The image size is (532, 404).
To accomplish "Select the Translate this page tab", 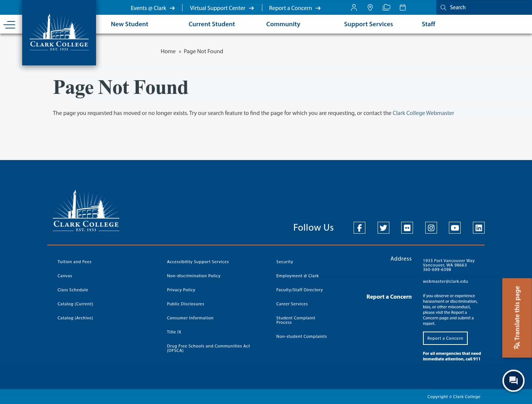I will (516, 318).
